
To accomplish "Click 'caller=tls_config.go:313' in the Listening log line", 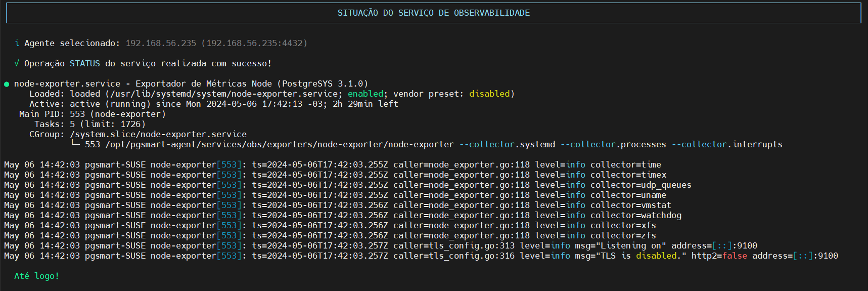I will tap(454, 245).
